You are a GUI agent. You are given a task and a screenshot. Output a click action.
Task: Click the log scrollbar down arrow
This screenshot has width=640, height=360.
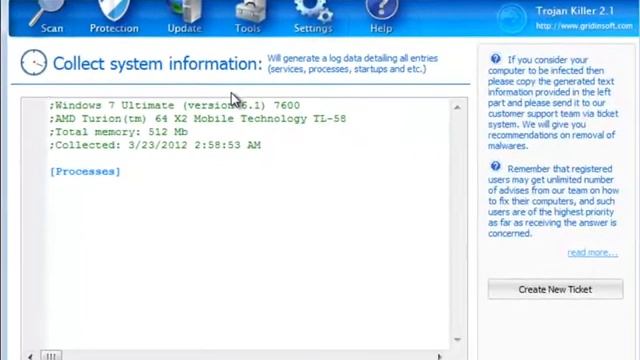[457, 340]
